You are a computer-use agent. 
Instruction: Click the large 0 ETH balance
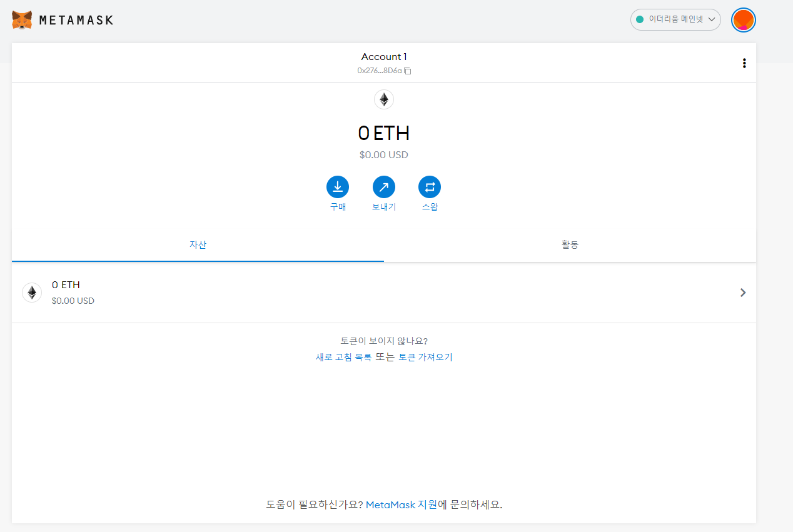pyautogui.click(x=384, y=133)
